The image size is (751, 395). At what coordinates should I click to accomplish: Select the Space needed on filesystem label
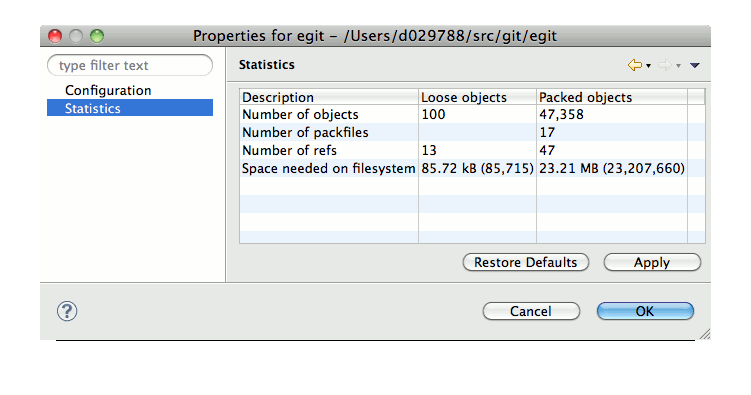(x=329, y=169)
